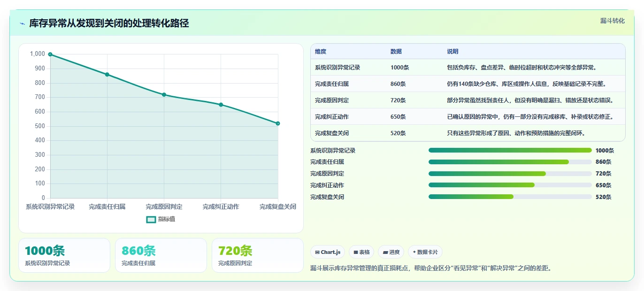Click the description starting 仍有140条缺少仓库
The image size is (644, 291).
click(x=527, y=84)
